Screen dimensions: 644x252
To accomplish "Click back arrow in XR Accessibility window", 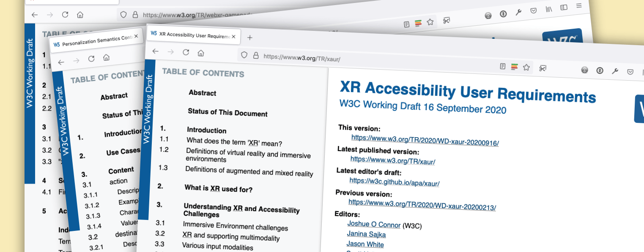I will pyautogui.click(x=155, y=51).
